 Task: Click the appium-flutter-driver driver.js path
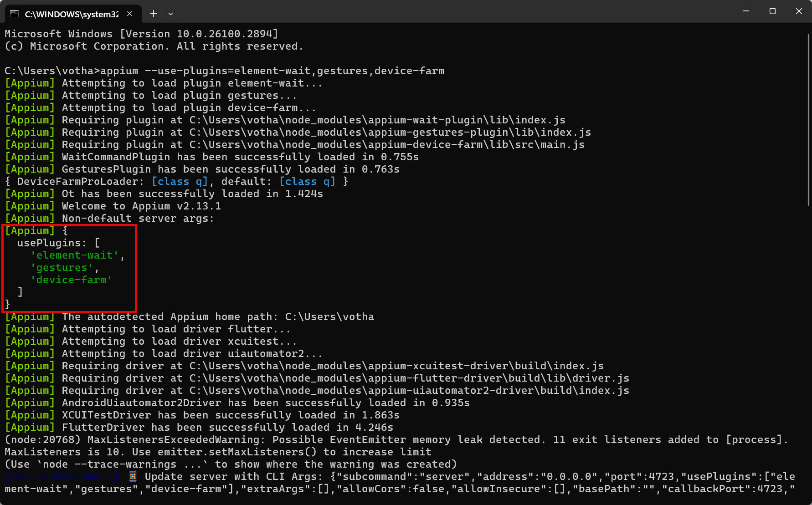(x=409, y=378)
